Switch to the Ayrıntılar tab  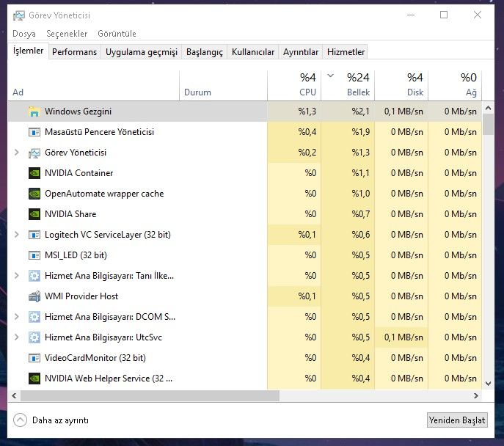pyautogui.click(x=301, y=52)
